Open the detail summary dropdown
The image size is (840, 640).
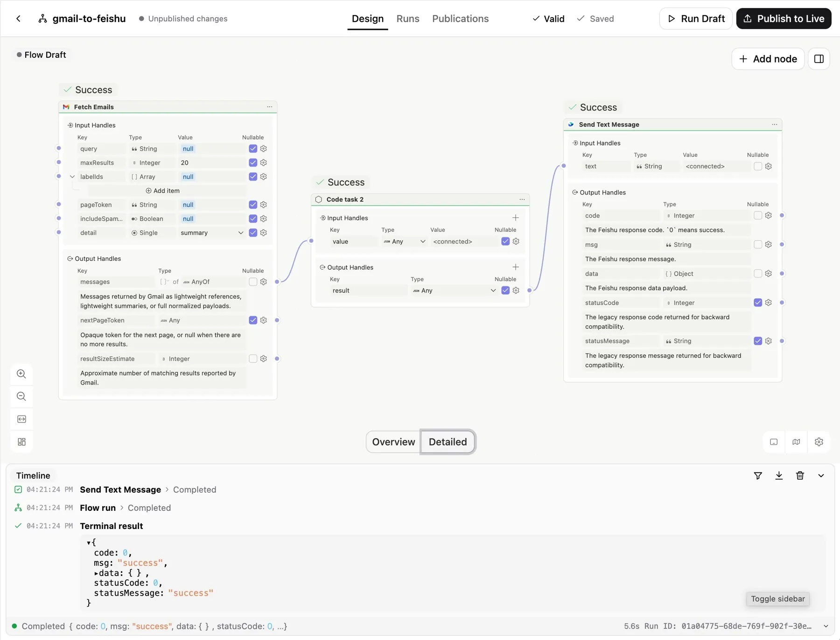pyautogui.click(x=212, y=233)
